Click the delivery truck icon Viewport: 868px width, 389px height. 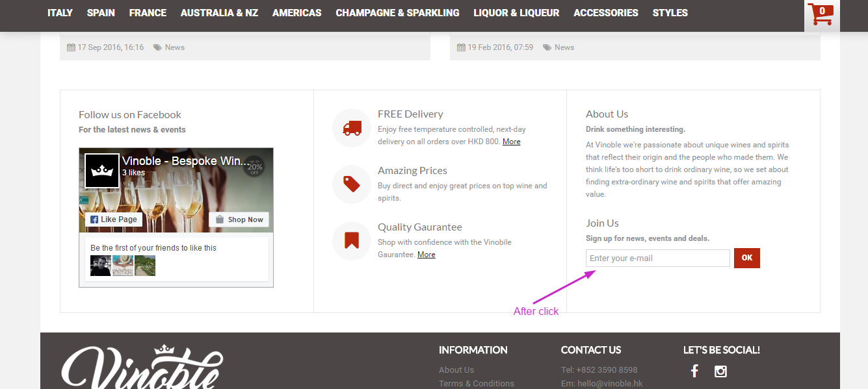coord(352,128)
